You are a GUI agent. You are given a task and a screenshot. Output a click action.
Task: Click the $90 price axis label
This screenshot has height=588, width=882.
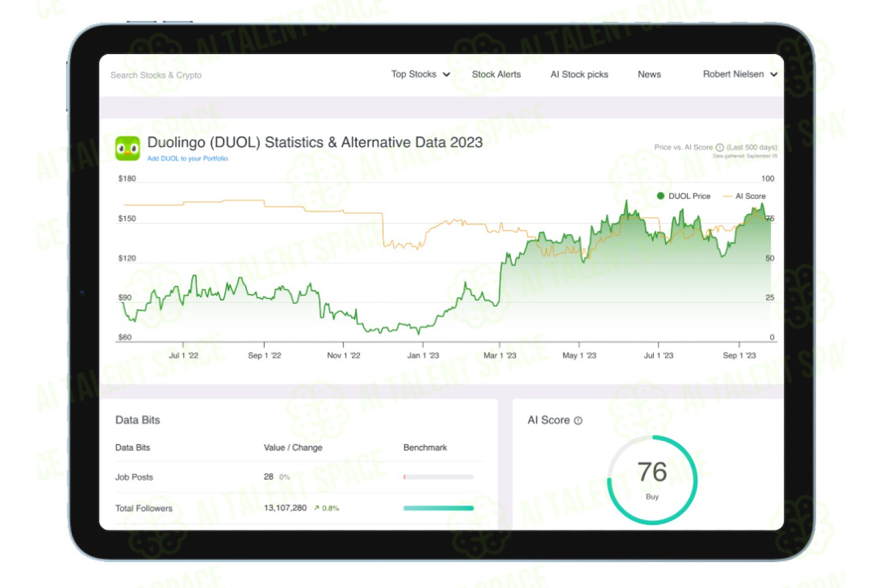point(125,298)
